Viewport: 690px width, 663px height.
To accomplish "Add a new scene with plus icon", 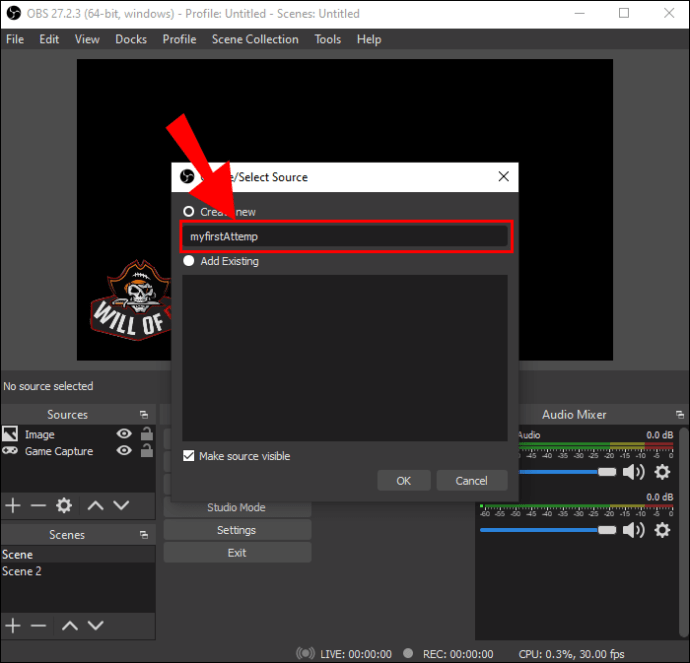I will [13, 625].
